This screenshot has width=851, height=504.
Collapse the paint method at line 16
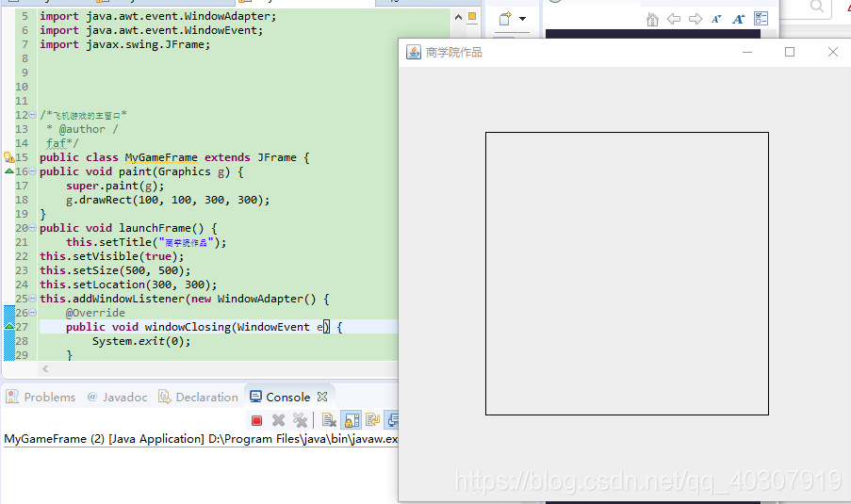[33, 171]
